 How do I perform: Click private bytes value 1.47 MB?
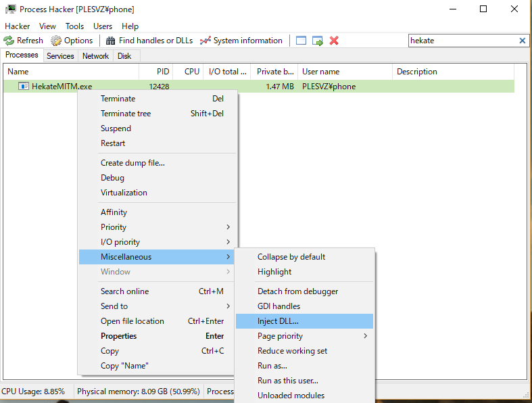point(280,87)
